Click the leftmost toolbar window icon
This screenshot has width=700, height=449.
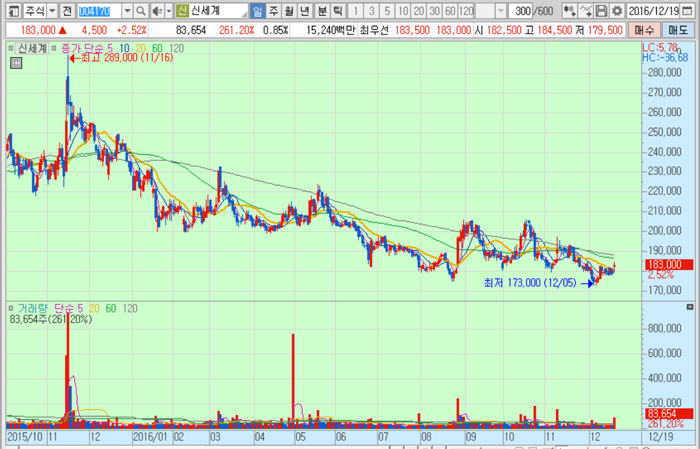(14, 11)
